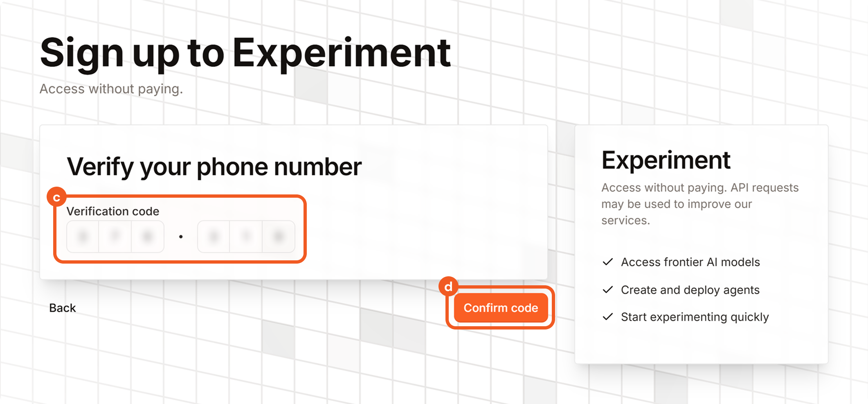Click the "Verify your phone number" heading

(x=214, y=167)
